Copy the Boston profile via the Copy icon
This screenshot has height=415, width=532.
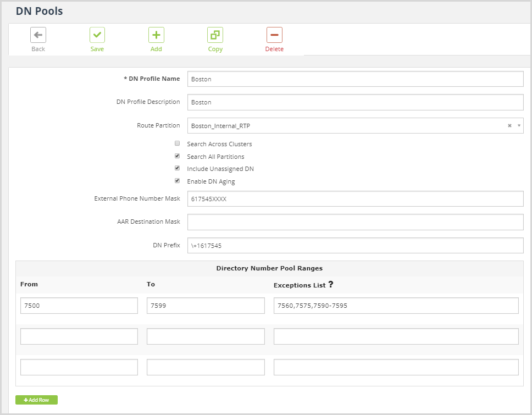(215, 35)
